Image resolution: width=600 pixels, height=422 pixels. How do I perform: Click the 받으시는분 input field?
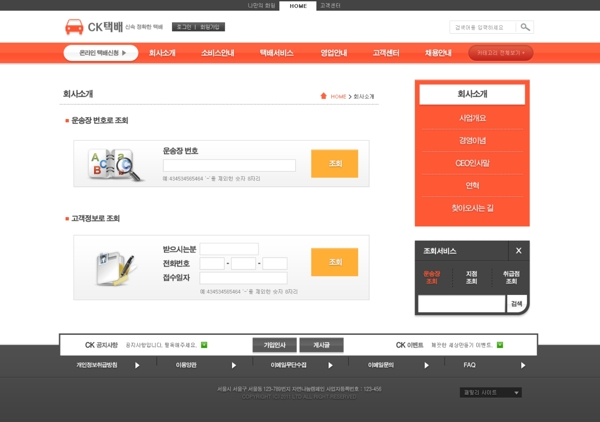tap(229, 249)
